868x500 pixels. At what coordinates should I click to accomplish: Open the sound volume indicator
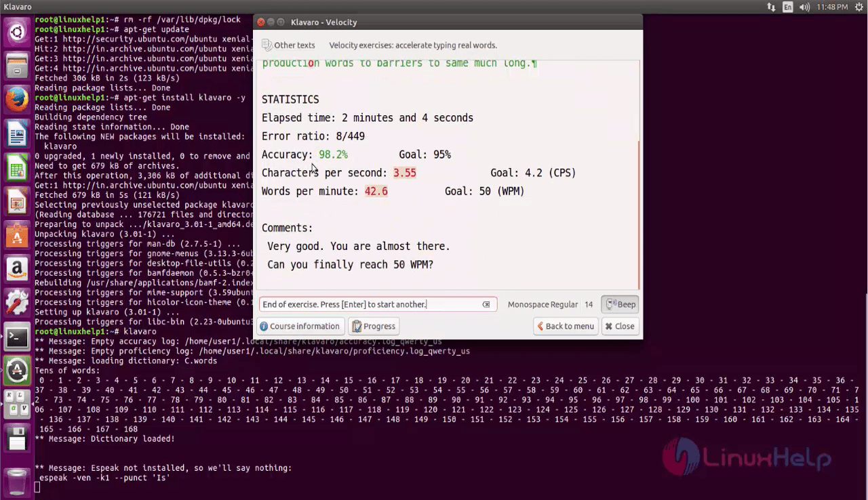pos(804,7)
